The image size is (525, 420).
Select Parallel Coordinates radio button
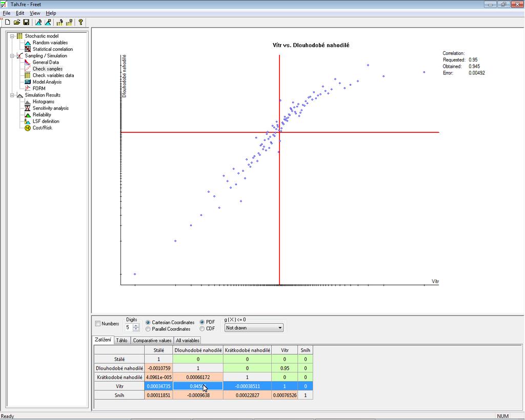[x=148, y=329]
